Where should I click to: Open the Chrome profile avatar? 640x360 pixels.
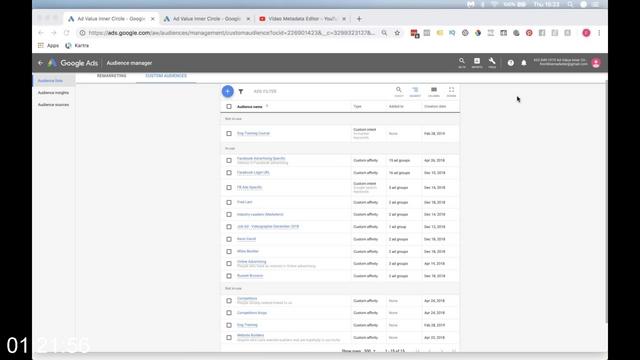(586, 33)
